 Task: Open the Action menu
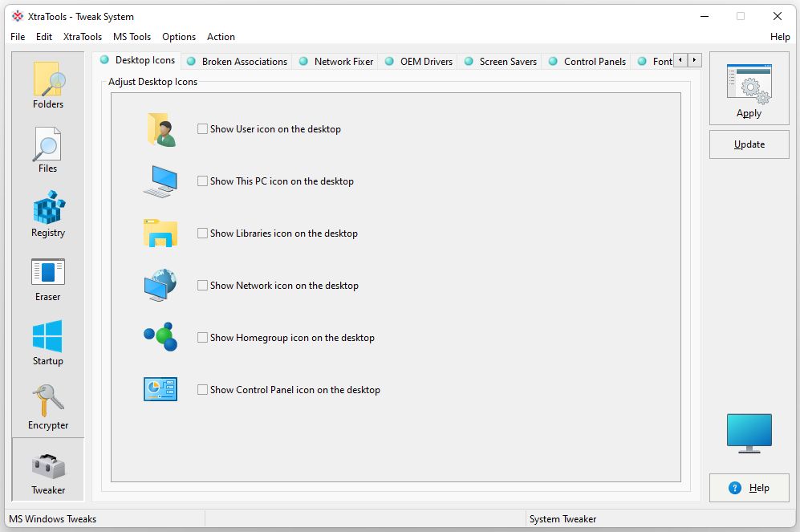click(221, 37)
